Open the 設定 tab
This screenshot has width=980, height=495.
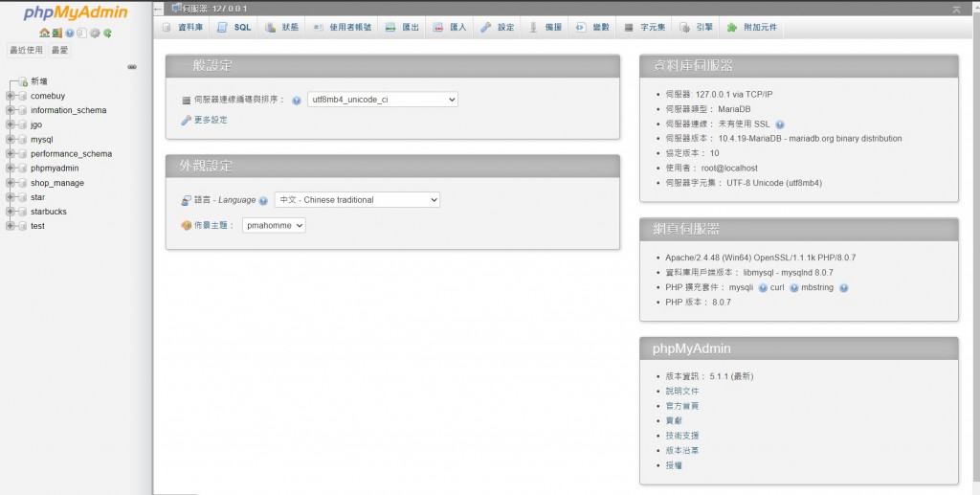pyautogui.click(x=498, y=28)
